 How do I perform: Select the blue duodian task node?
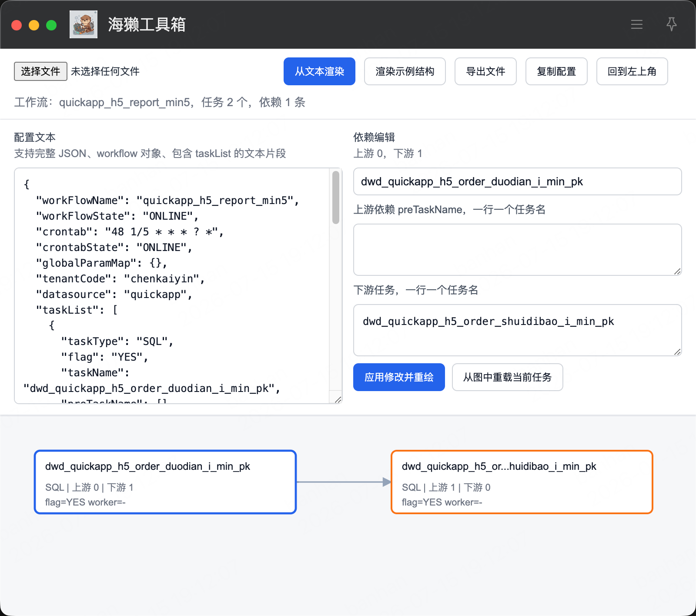[165, 482]
